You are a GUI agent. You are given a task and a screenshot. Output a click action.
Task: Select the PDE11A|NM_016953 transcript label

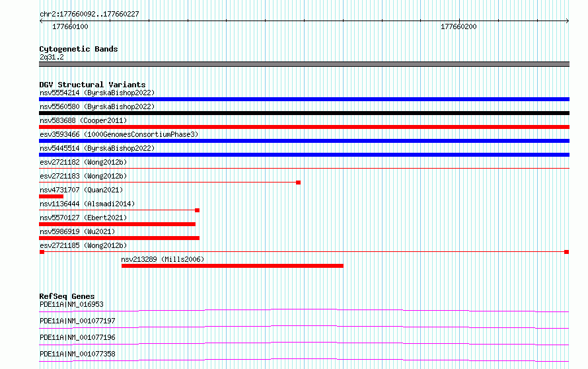[x=71, y=304]
